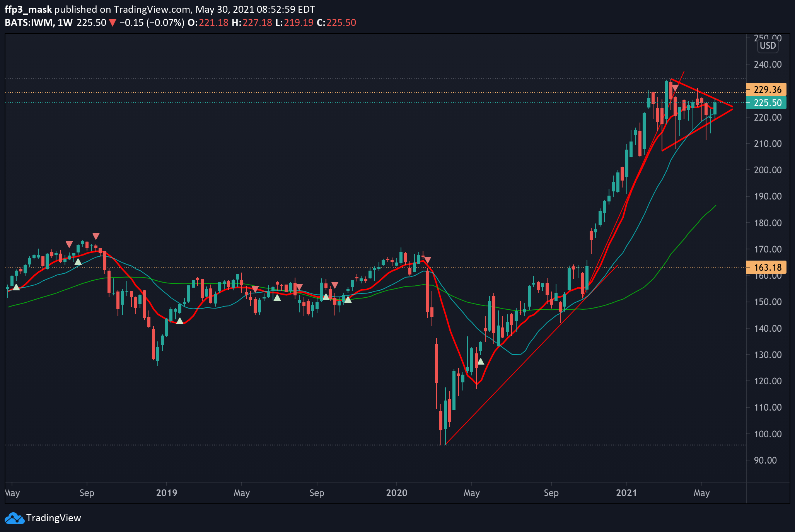Viewport: 795px width, 532px height.
Task: Click the 2021 label on the time axis
Action: (x=626, y=493)
